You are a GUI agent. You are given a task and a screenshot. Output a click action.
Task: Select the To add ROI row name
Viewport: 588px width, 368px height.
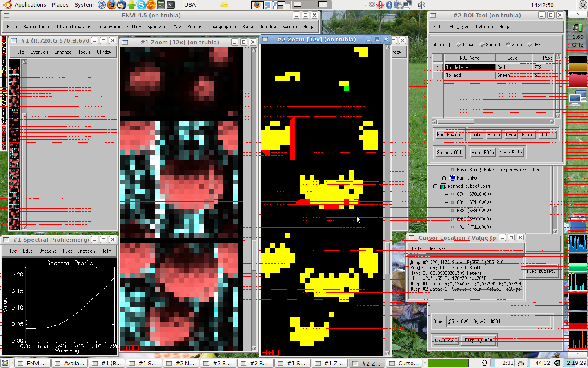pos(470,75)
